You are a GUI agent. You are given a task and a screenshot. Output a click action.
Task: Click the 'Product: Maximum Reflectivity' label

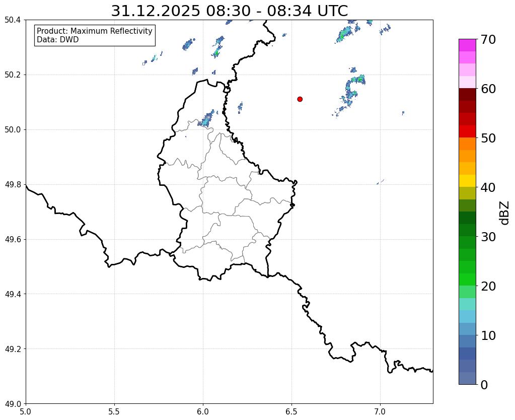[x=95, y=31]
